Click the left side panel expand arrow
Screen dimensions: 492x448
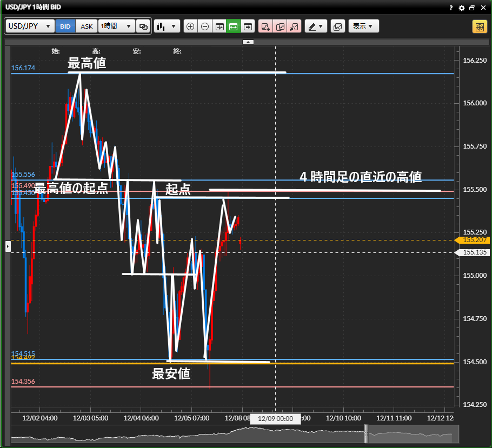coord(8,246)
